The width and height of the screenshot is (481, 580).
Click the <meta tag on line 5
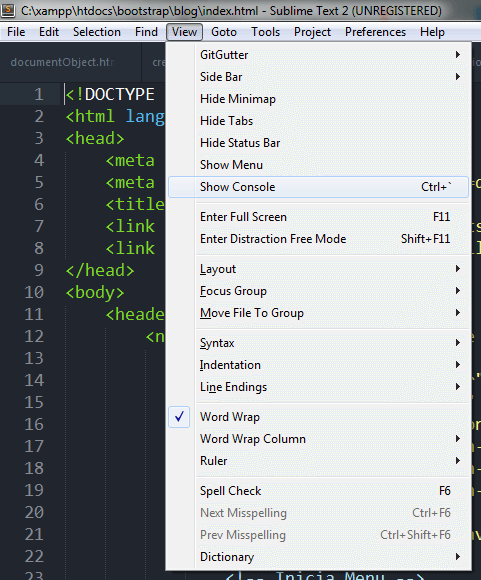(x=130, y=183)
